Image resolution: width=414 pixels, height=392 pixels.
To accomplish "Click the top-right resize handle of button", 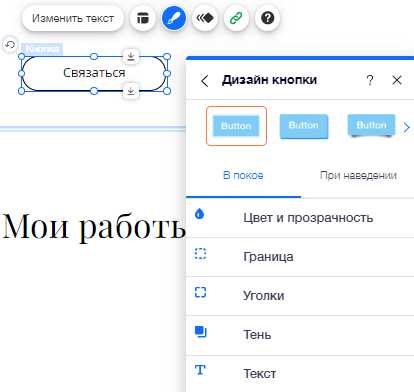I will [167, 57].
